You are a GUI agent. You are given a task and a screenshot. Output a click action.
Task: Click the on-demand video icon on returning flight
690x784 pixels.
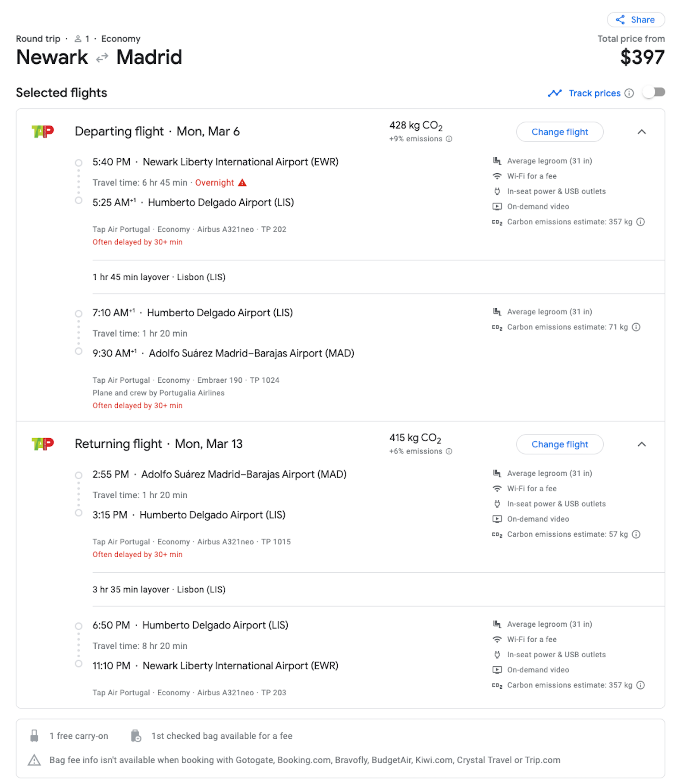tap(497, 519)
